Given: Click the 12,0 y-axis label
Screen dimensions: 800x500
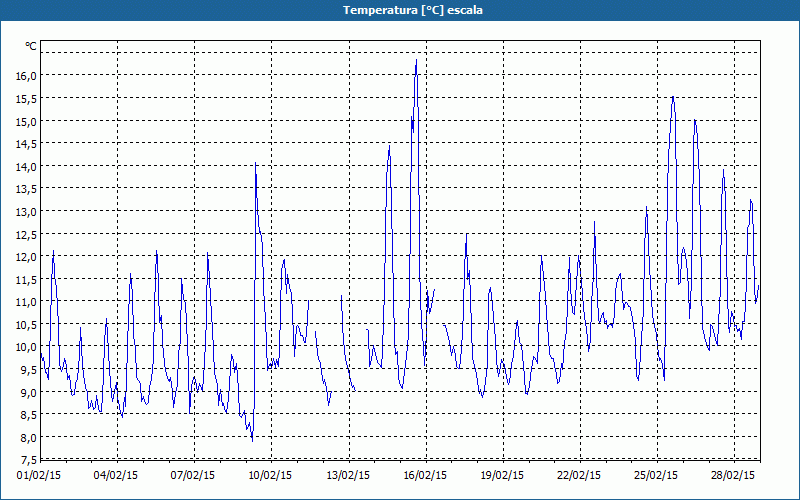Looking at the screenshot, I should pos(26,257).
